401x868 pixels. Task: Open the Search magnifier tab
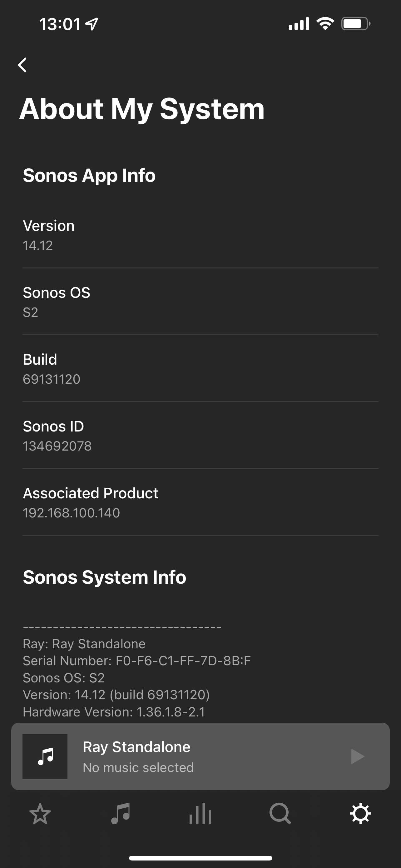point(280,814)
